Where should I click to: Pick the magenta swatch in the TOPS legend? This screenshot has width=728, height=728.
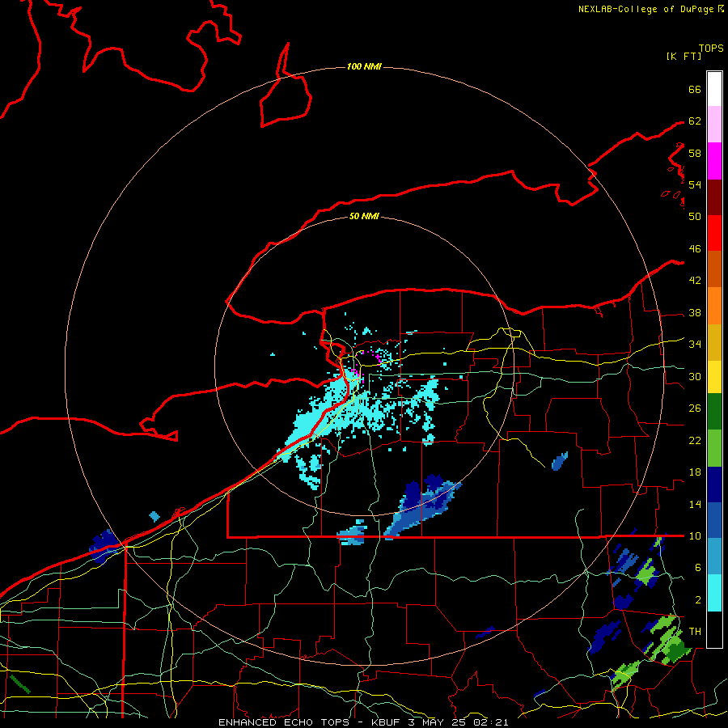(714, 161)
